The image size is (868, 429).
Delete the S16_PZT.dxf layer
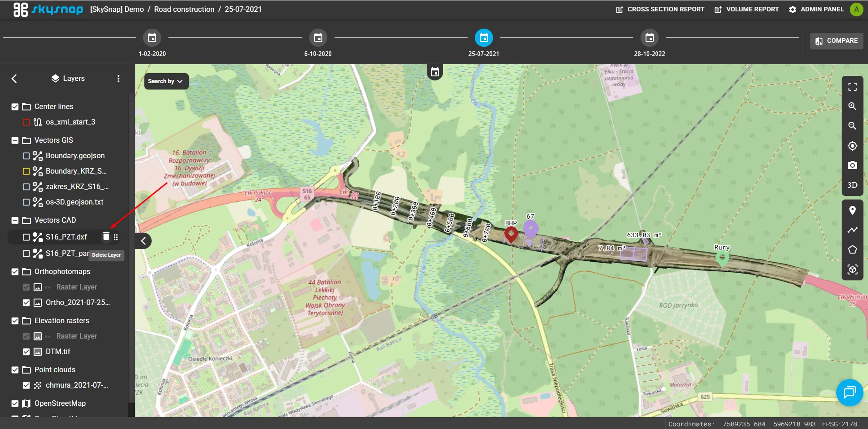click(x=106, y=236)
